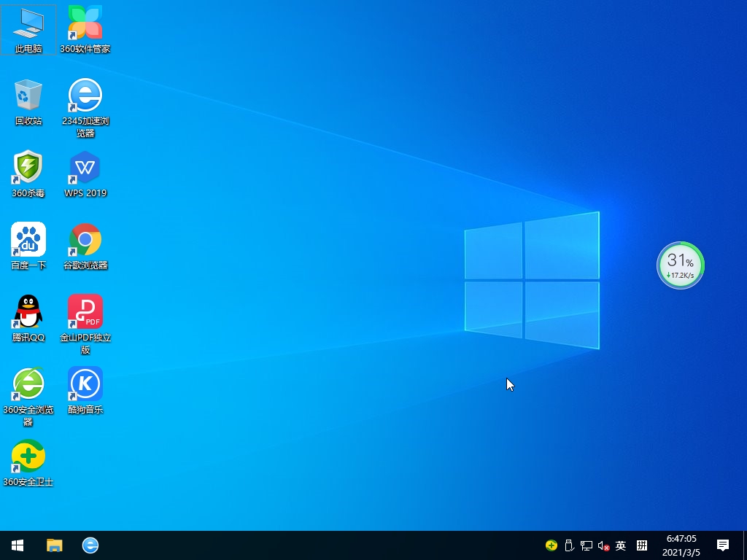Image resolution: width=747 pixels, height=560 pixels.
Task: Open the 360 tray icon
Action: (550, 545)
